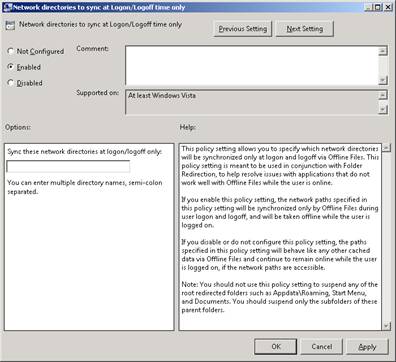
Task: Select the Not Configured radio button
Action: coord(11,51)
